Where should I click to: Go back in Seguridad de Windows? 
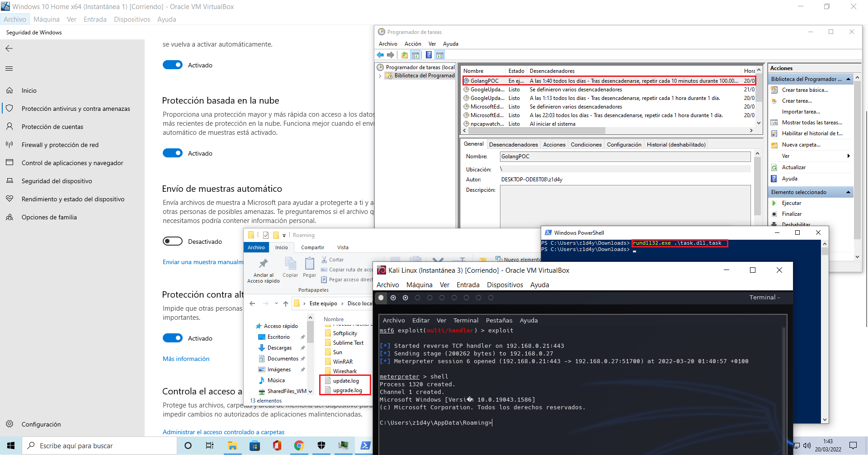click(x=9, y=48)
